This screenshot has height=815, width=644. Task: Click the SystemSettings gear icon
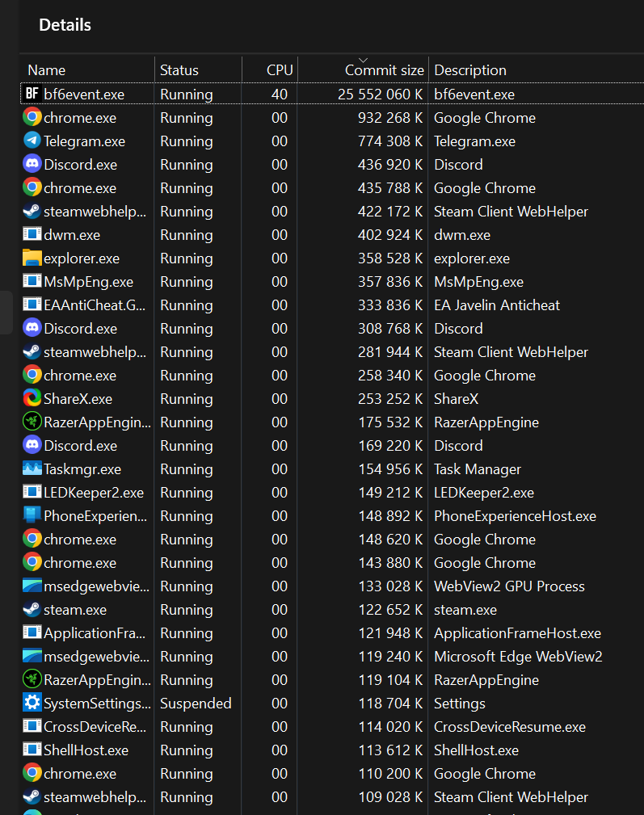pos(32,703)
